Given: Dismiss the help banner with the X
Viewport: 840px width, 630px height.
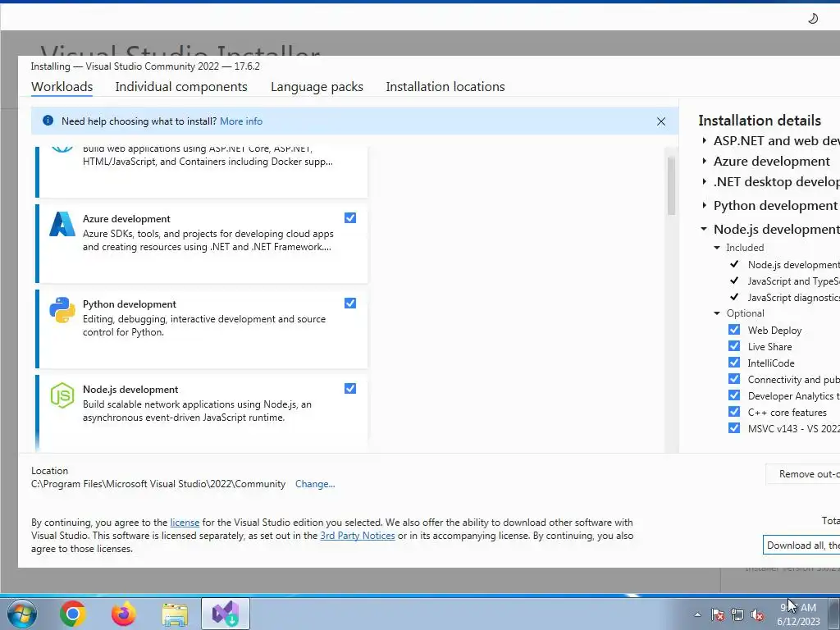Looking at the screenshot, I should coord(661,121).
